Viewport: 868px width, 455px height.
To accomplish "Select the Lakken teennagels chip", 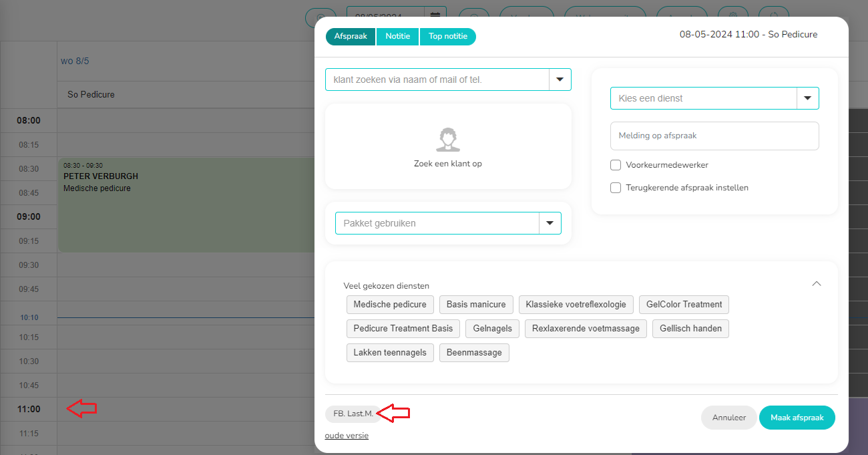I will pos(390,353).
